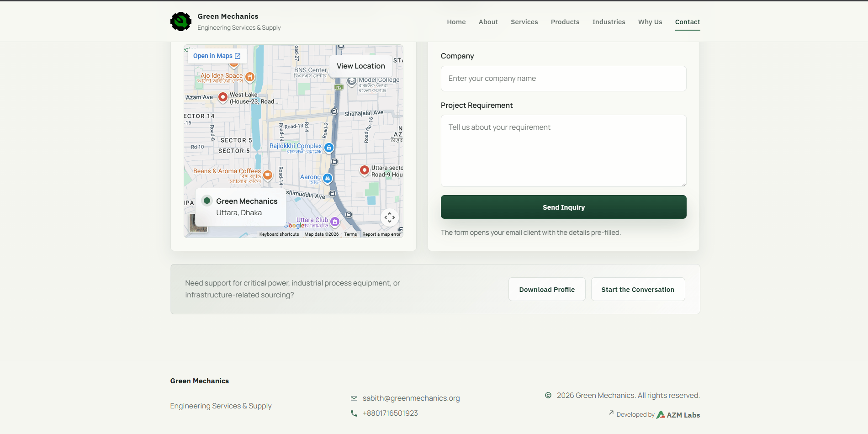This screenshot has height=434, width=868.
Task: Click the Open in Maps link
Action: coord(217,56)
